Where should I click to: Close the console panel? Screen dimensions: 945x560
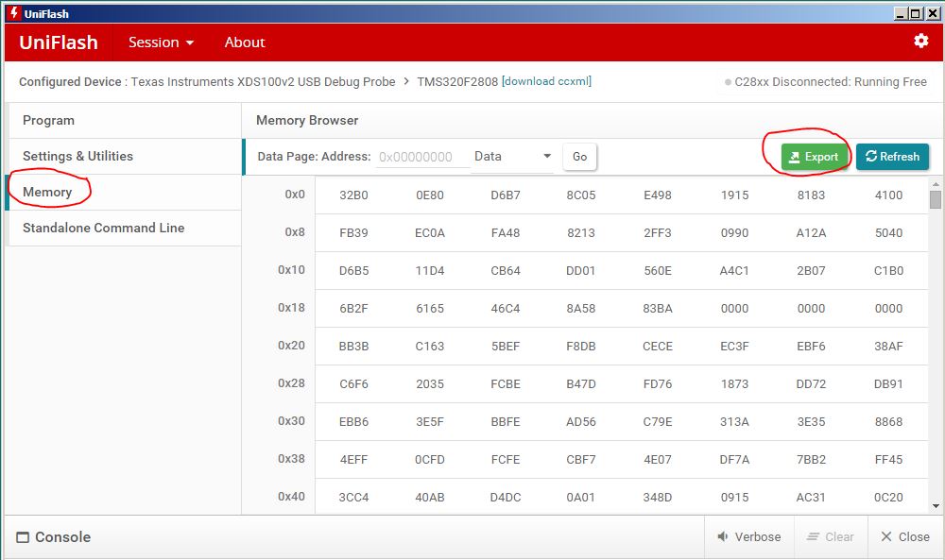pyautogui.click(x=905, y=537)
